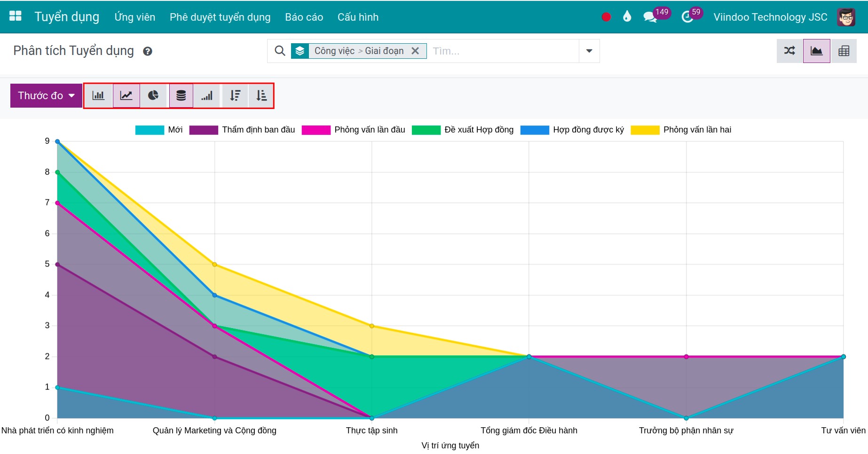Toggle stacked chart display
This screenshot has height=454, width=868.
coord(181,96)
